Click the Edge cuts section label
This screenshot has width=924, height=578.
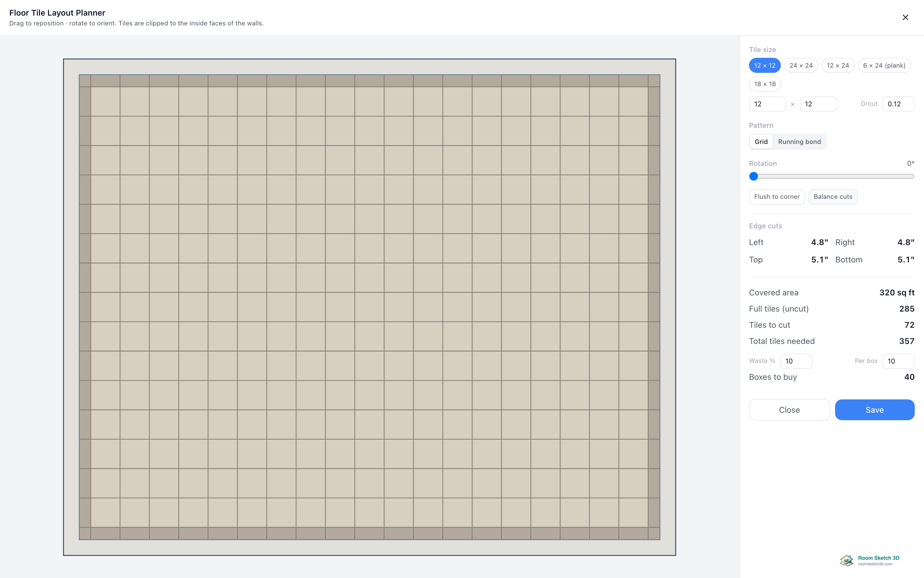[x=765, y=226]
